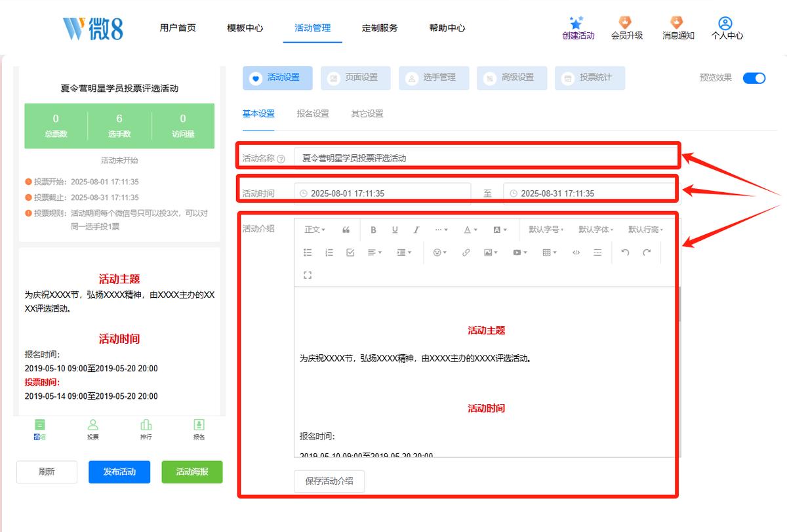Expand the 默认字体 font family dropdown
Screen dimensions: 787x532
tap(595, 230)
